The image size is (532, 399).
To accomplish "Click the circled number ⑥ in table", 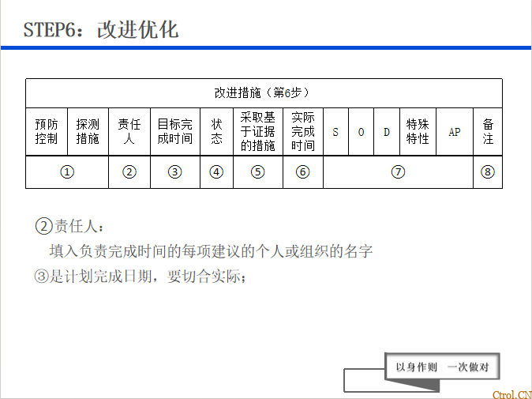I will click(303, 172).
